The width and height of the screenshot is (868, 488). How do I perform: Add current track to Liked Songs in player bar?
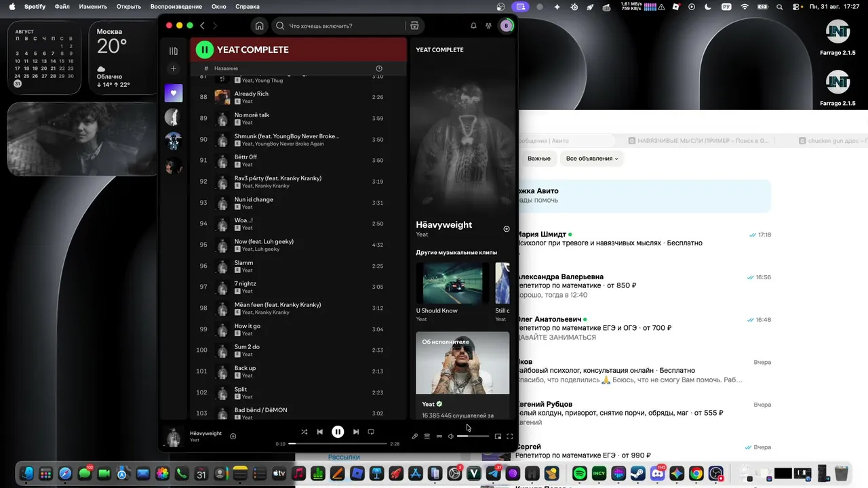pos(233,436)
